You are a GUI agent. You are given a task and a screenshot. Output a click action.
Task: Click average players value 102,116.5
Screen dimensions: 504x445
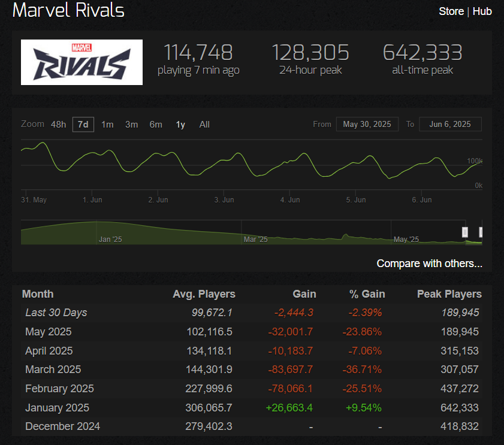click(209, 332)
